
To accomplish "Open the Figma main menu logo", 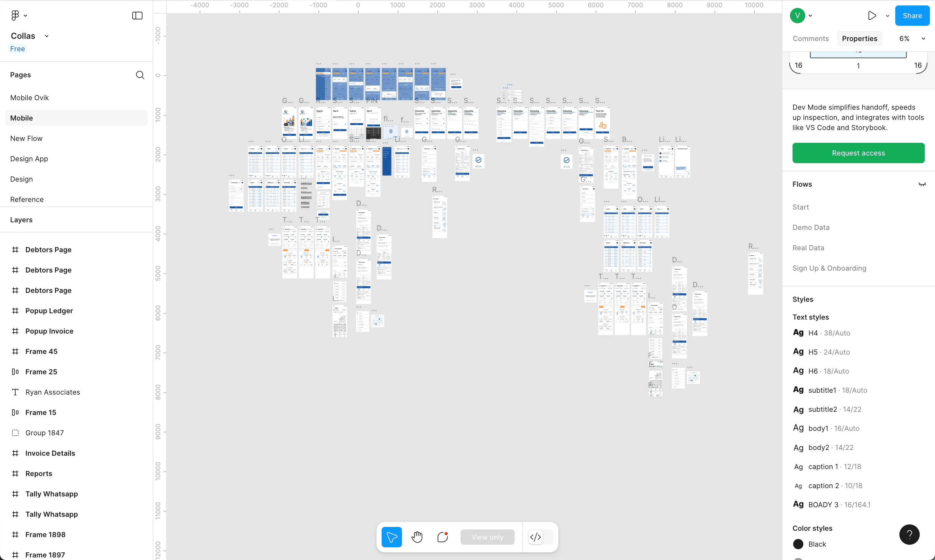I will pyautogui.click(x=15, y=16).
